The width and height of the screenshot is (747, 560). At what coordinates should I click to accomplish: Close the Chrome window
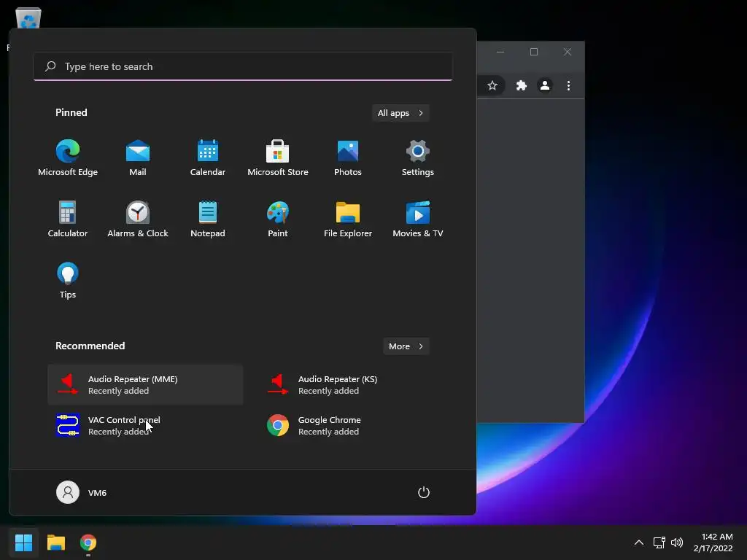pos(568,52)
